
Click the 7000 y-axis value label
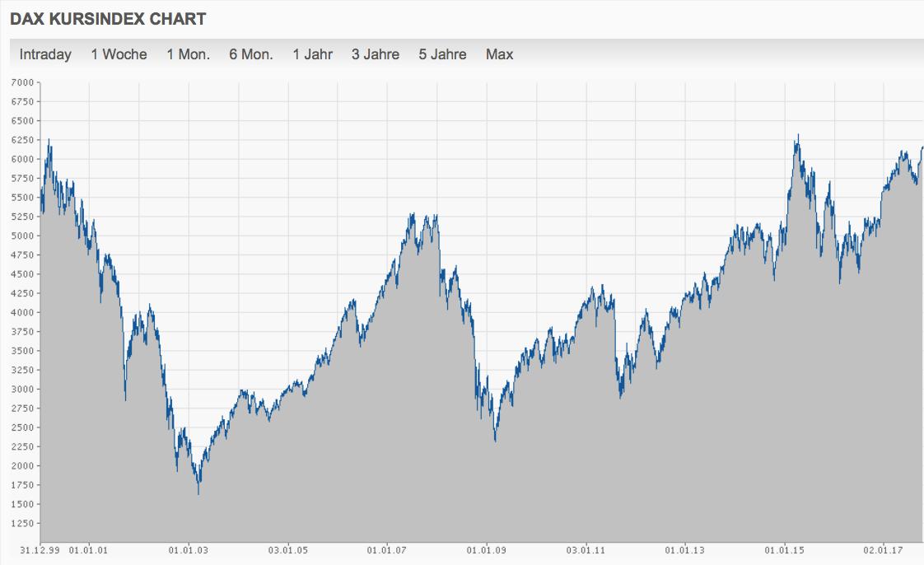tap(22, 82)
